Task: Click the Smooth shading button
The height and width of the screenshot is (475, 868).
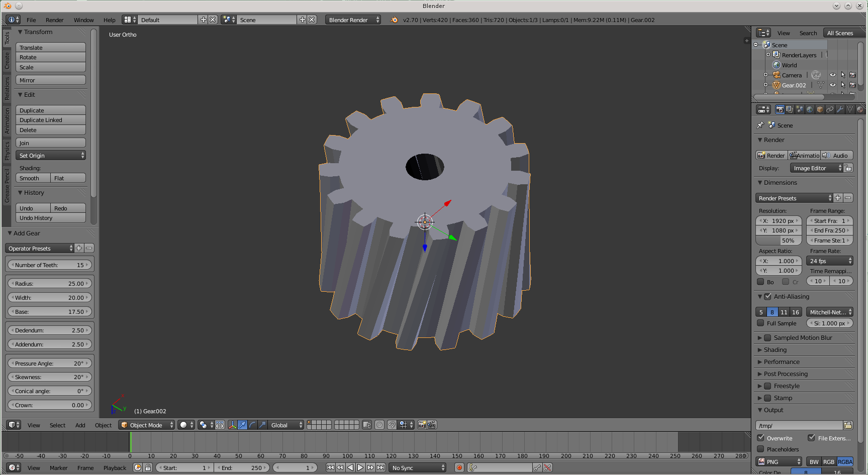Action: pos(33,178)
